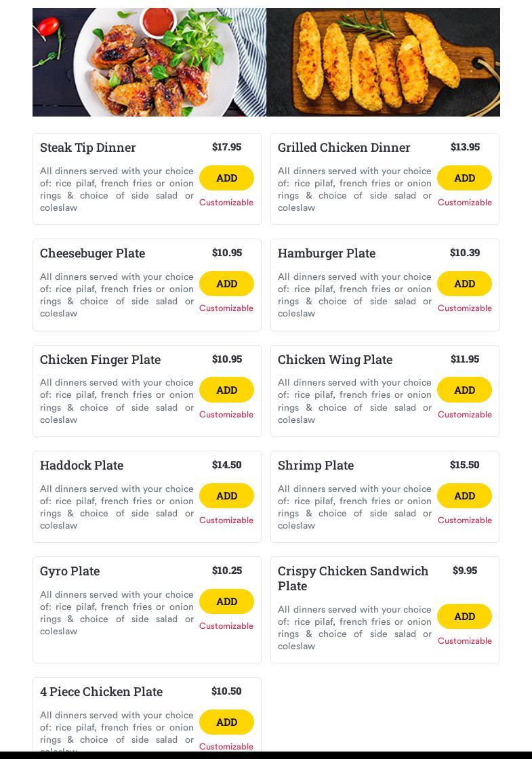The image size is (532, 759).
Task: Add the Haddock Plate
Action: click(226, 495)
